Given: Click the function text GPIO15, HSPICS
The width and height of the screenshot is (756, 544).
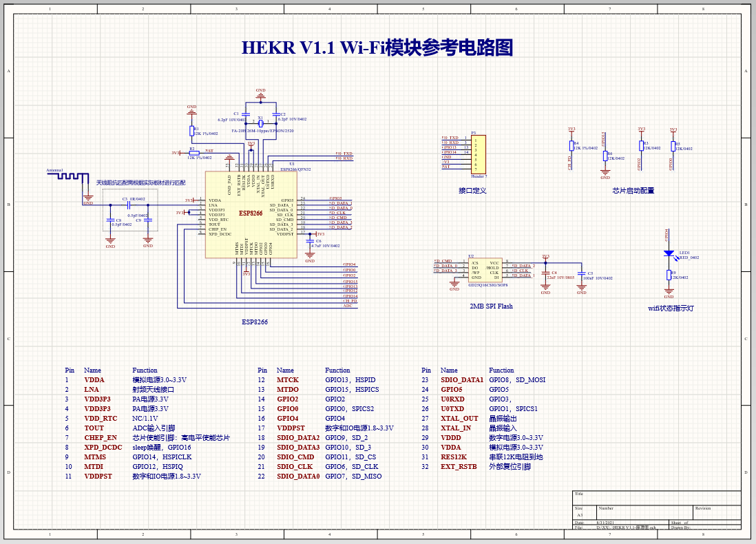Looking at the screenshot, I should coord(352,389).
